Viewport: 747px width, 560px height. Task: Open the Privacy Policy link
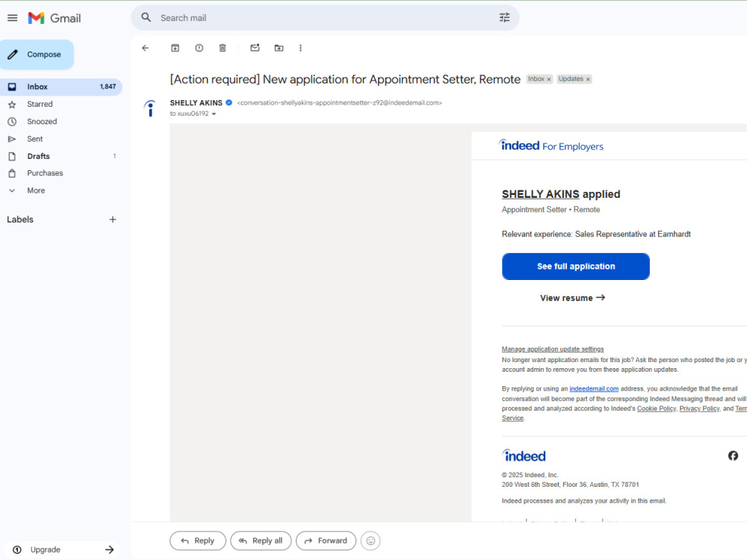coord(699,408)
